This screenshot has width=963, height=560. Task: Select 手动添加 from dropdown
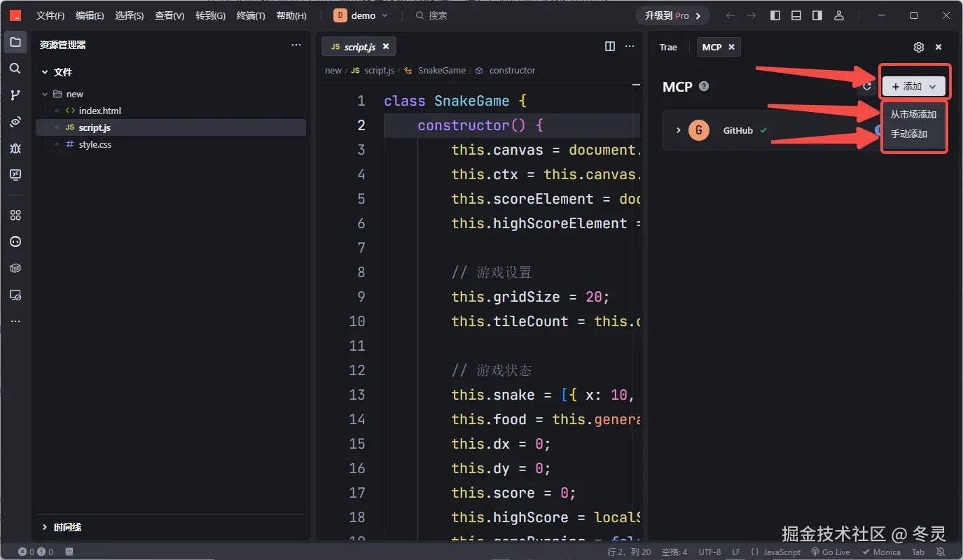(909, 134)
